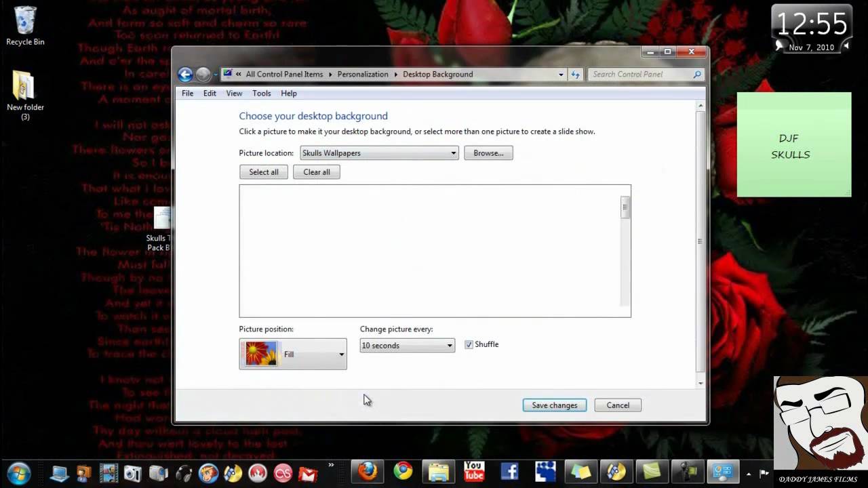
Task: Cancel the desktop background changes
Action: [x=618, y=405]
